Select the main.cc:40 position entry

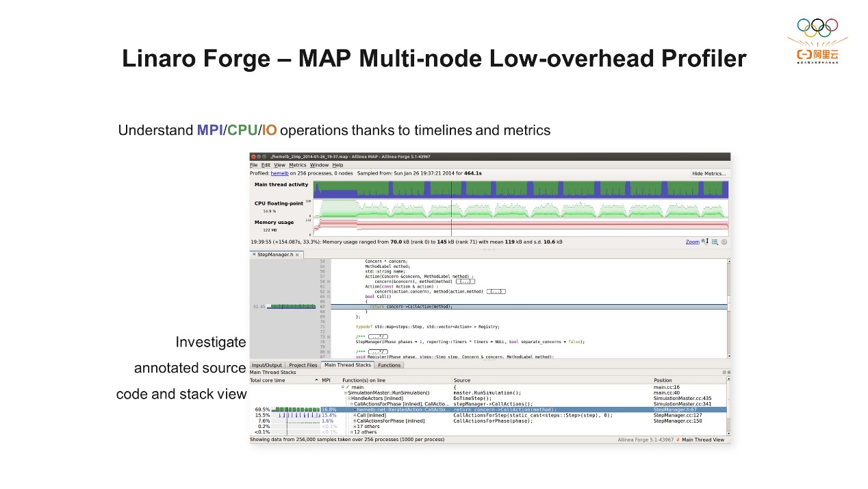click(x=666, y=393)
